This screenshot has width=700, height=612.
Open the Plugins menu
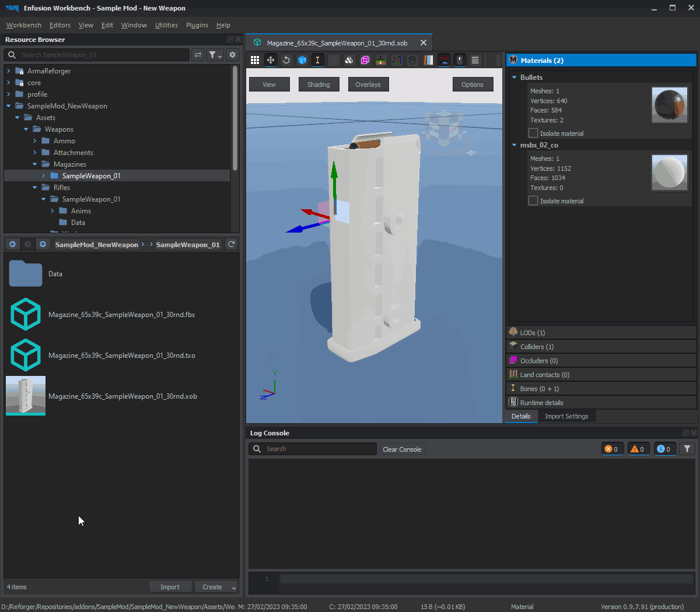pyautogui.click(x=197, y=25)
